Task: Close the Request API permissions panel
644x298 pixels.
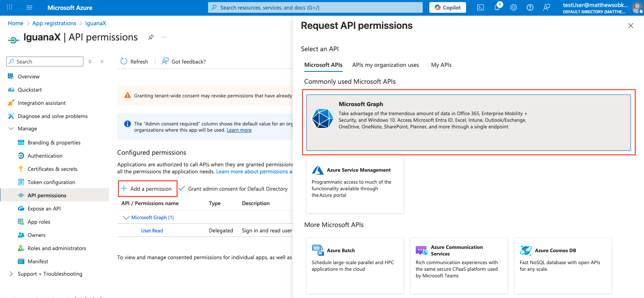Action: (630, 26)
